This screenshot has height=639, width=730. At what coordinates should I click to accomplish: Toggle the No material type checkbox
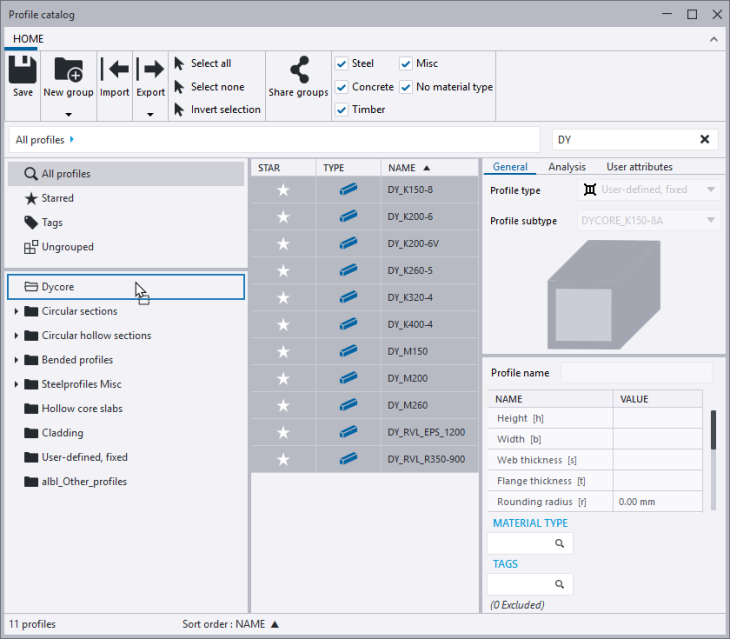point(406,87)
